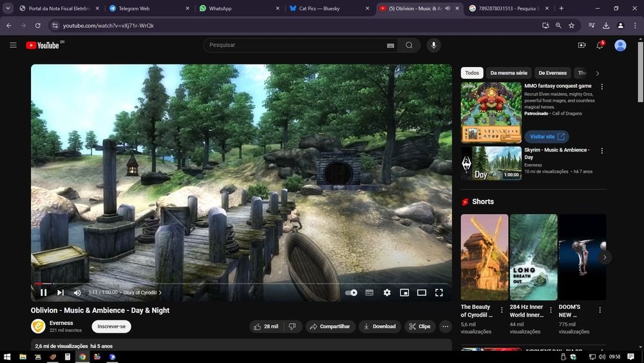
Task: Dislike the video
Action: click(292, 326)
